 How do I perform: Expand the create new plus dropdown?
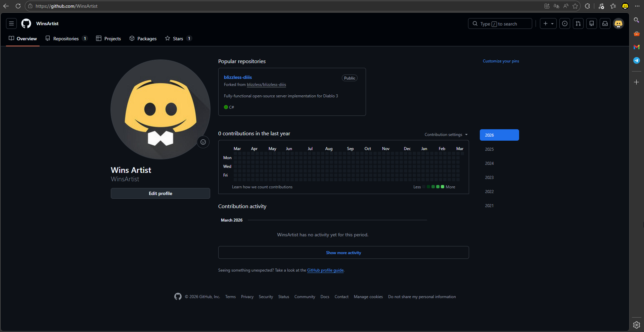(548, 23)
